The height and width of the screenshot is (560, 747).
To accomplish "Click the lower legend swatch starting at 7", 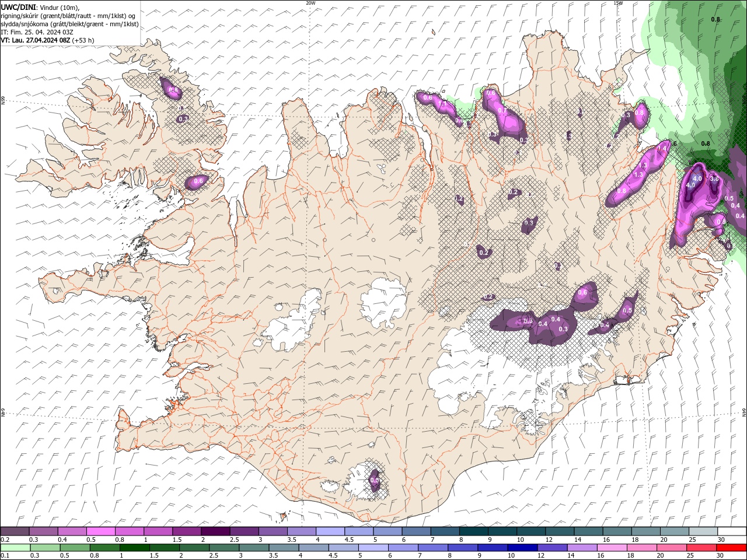I will [432, 548].
